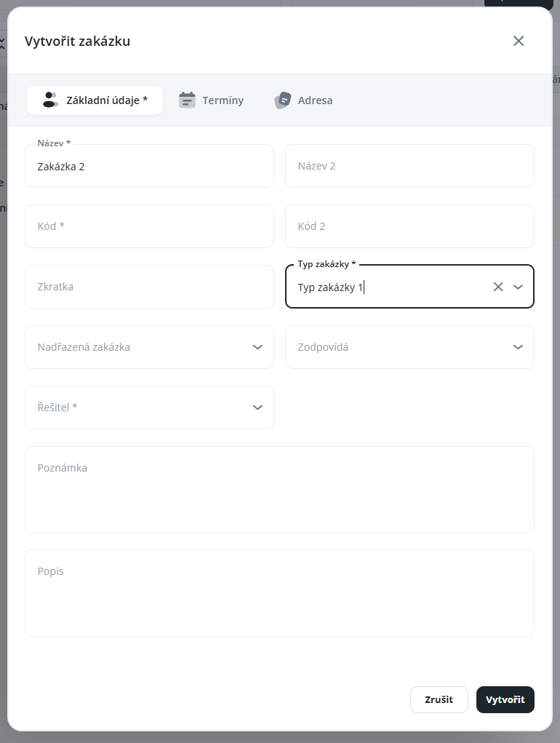Switch to the Adresa tab
560x743 pixels.
315,100
